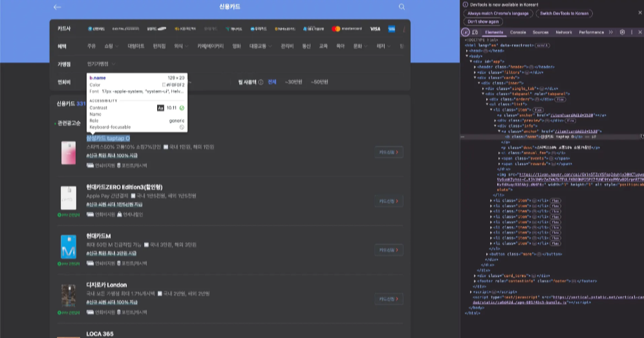Screen dimensions: 644x338
Task: Open the 현대카드M card title
Action: 98,236
